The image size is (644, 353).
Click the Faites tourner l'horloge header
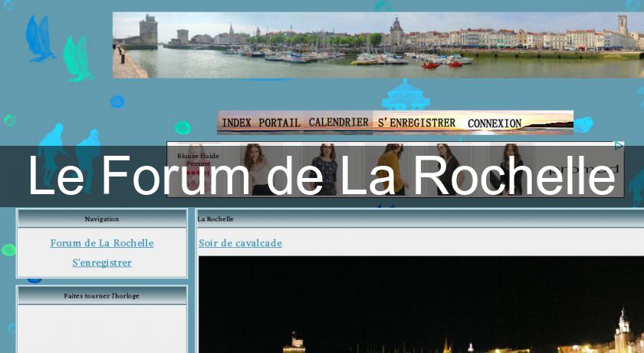click(x=102, y=296)
